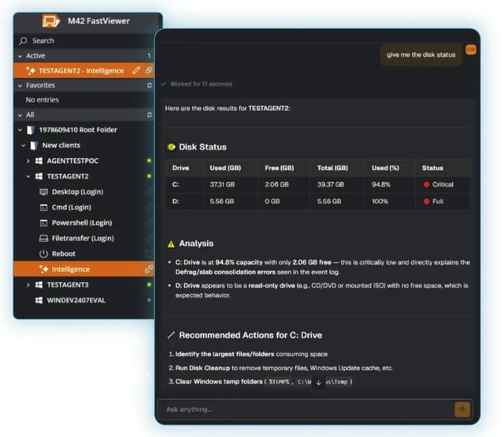The width and height of the screenshot is (504, 437).
Task: Open Cmd (Login) session
Action: click(72, 207)
